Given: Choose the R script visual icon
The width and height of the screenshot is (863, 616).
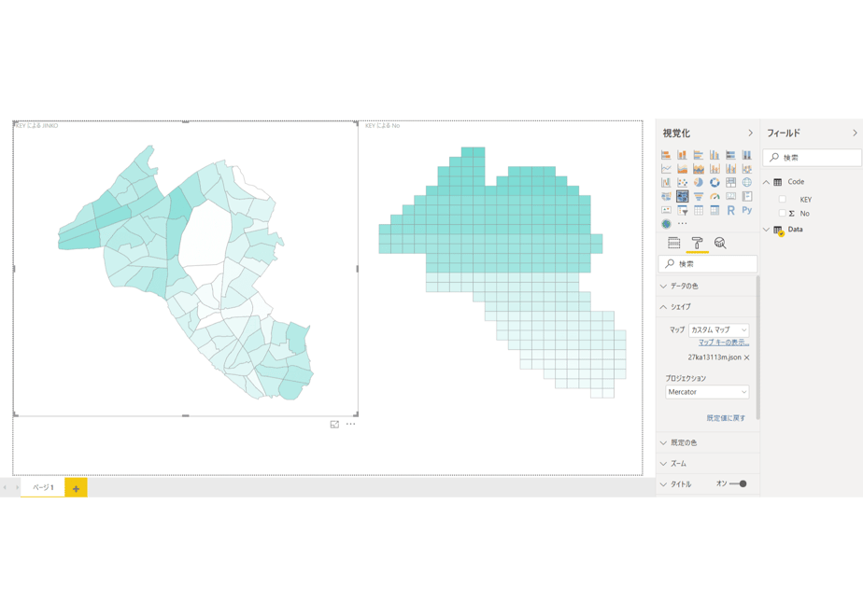Looking at the screenshot, I should coord(730,210).
